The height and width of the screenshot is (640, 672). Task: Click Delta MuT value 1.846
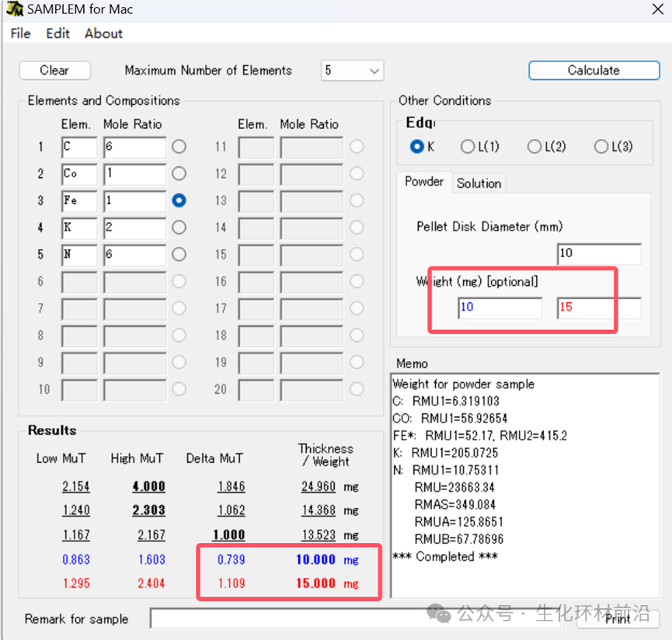[x=232, y=486]
